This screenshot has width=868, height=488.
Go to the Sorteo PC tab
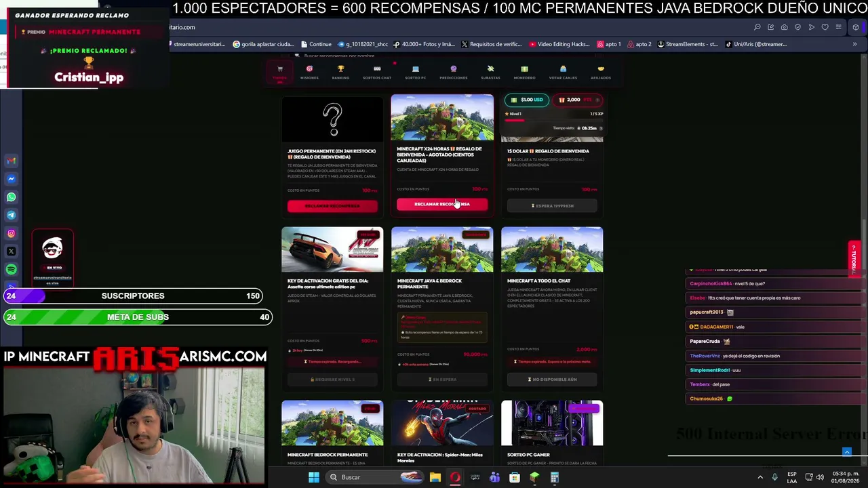(x=416, y=73)
